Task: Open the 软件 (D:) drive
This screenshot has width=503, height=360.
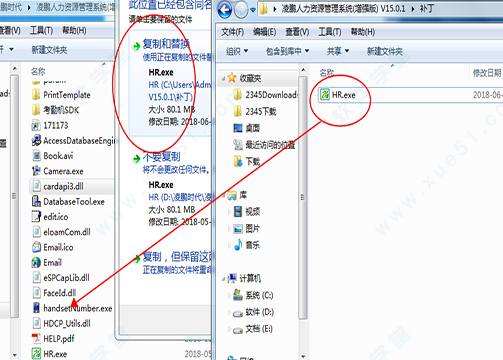Action: [253, 312]
